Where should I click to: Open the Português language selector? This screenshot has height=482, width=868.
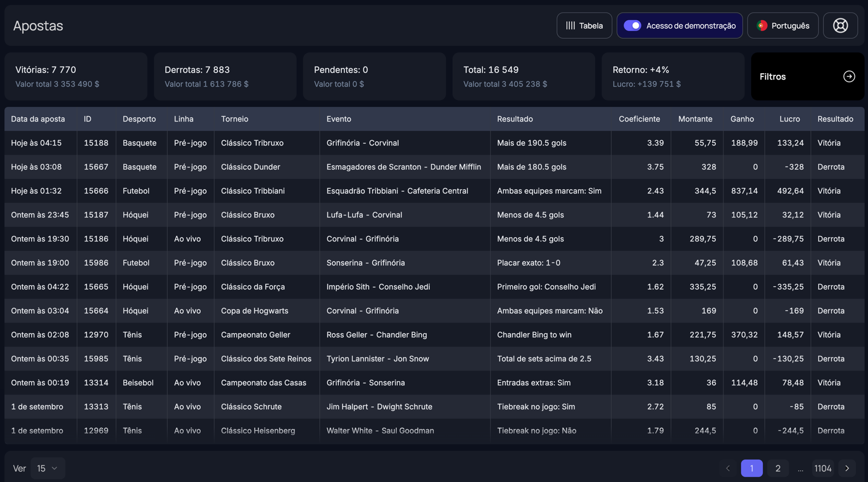tap(782, 26)
